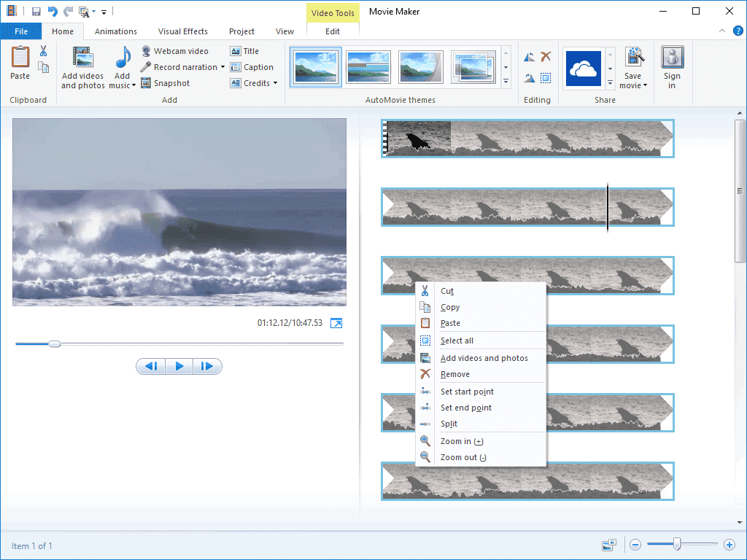Viewport: 747px width, 560px height.
Task: Start Webcam video recording
Action: point(175,51)
